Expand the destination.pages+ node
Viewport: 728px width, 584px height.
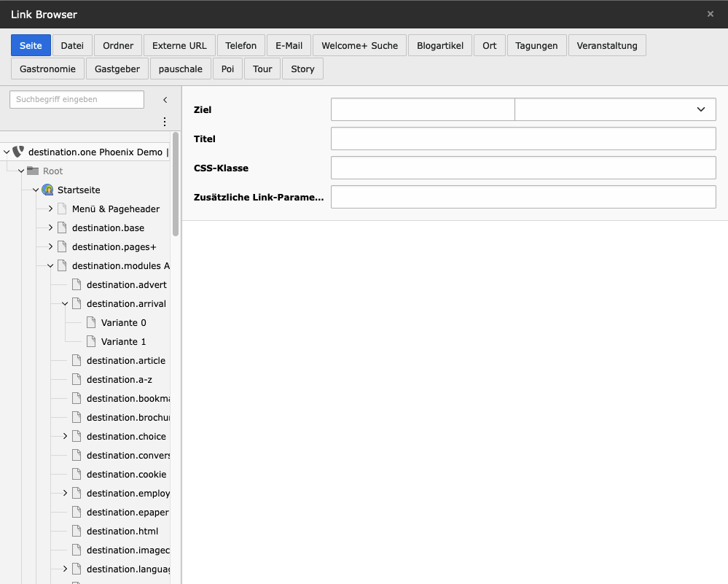[50, 246]
